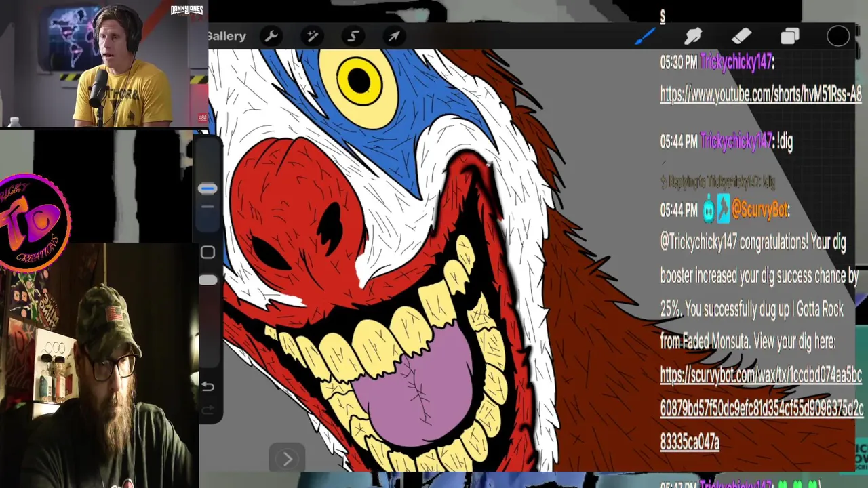The height and width of the screenshot is (488, 868).
Task: Click the gray right-arrow button at canvas bottom
Action: (x=287, y=459)
